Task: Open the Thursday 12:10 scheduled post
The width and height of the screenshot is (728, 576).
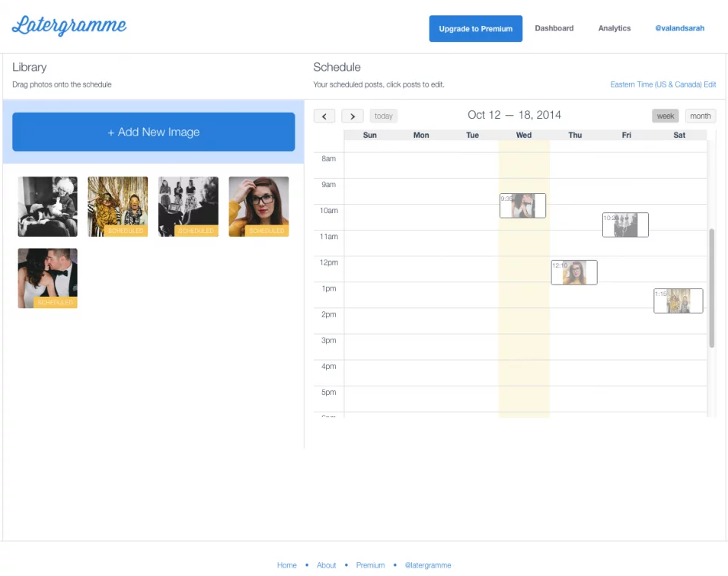Action: 574,272
